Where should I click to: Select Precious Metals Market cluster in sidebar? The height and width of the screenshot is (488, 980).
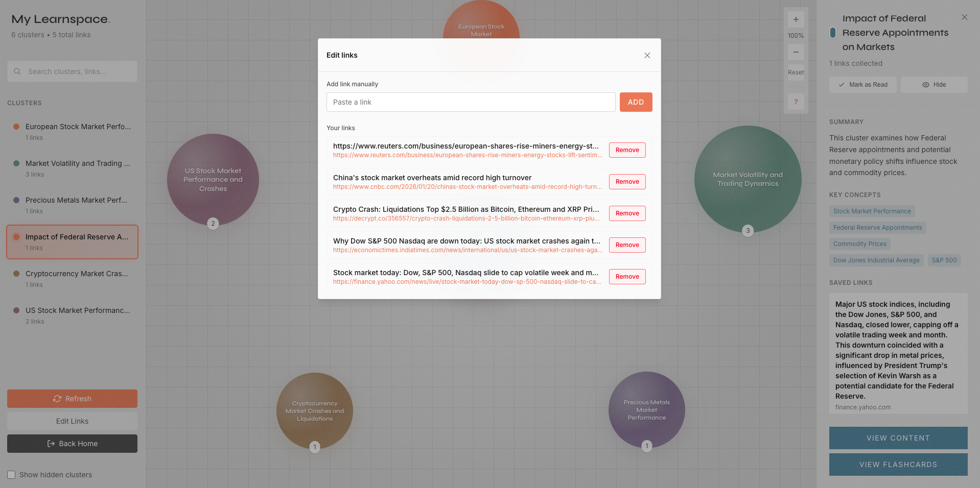tap(72, 205)
